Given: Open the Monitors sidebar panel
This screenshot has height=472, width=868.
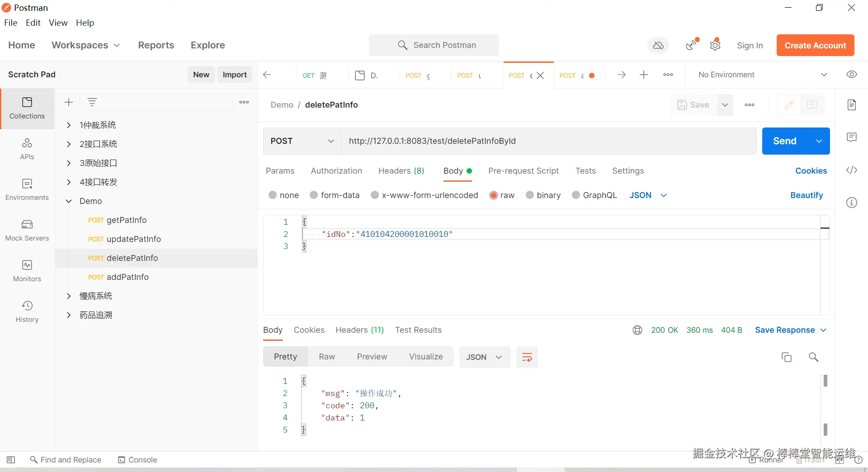Looking at the screenshot, I should coord(27,271).
